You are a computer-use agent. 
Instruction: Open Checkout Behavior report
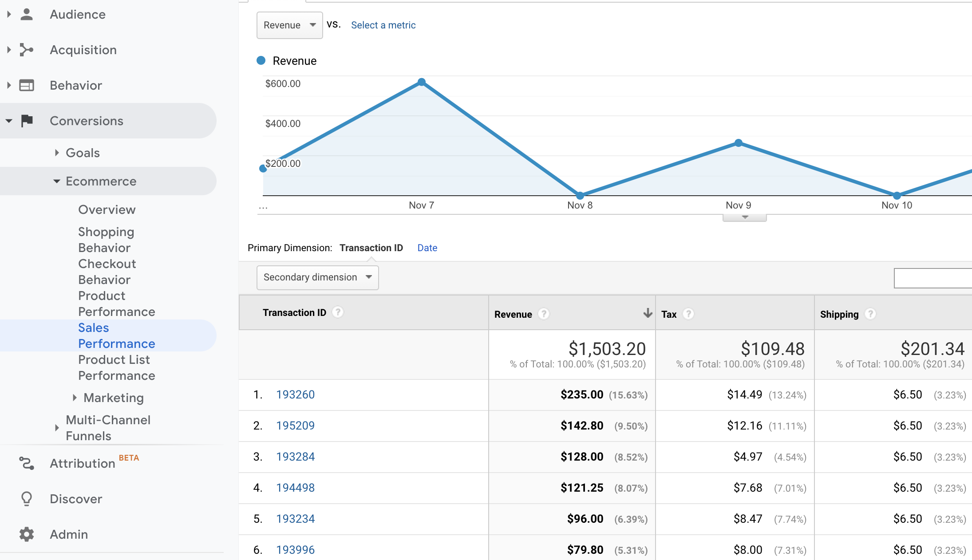click(x=107, y=272)
